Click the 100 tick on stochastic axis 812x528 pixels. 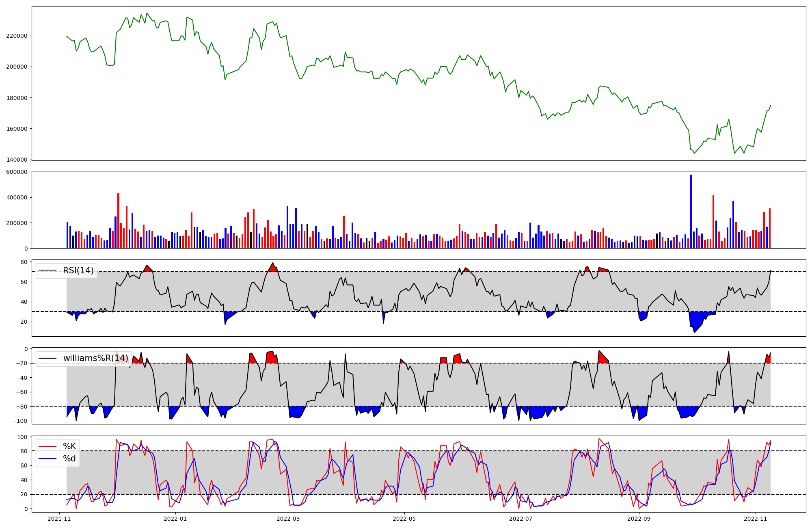click(22, 437)
